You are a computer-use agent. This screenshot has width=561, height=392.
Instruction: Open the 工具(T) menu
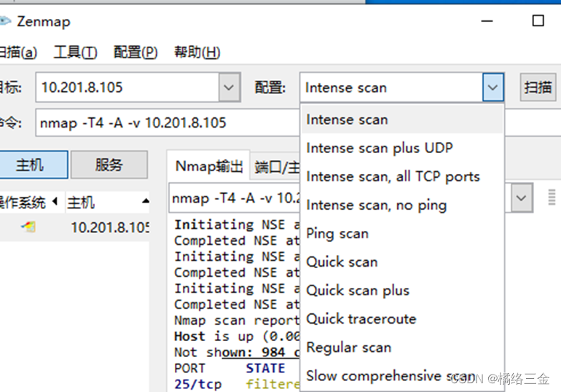pyautogui.click(x=75, y=52)
